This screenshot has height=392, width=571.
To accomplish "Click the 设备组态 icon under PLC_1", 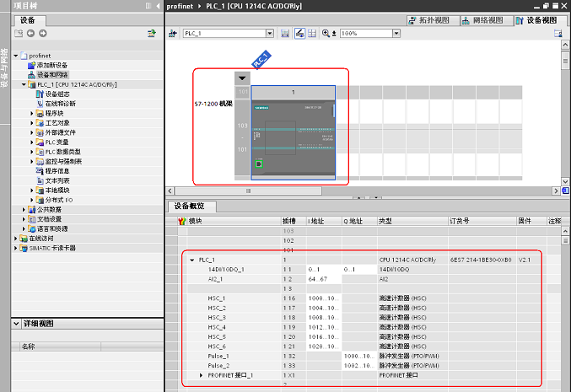I will click(40, 94).
